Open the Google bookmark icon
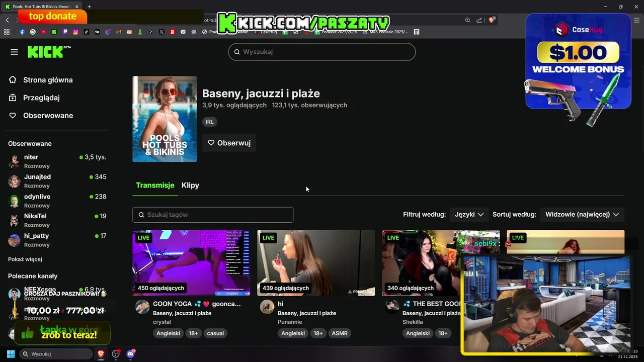Viewport: 644px width, 362px height. coord(33,32)
